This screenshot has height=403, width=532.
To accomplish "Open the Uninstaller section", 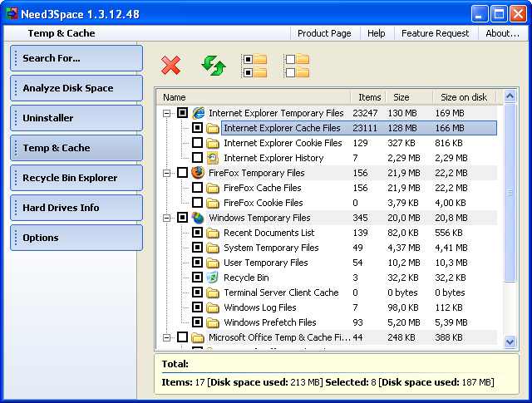I will (76, 118).
